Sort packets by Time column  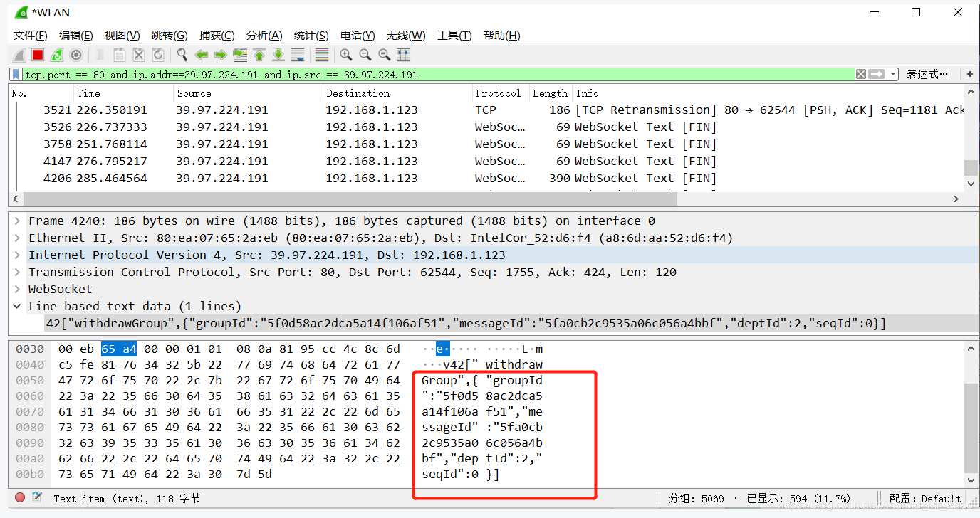click(x=124, y=93)
